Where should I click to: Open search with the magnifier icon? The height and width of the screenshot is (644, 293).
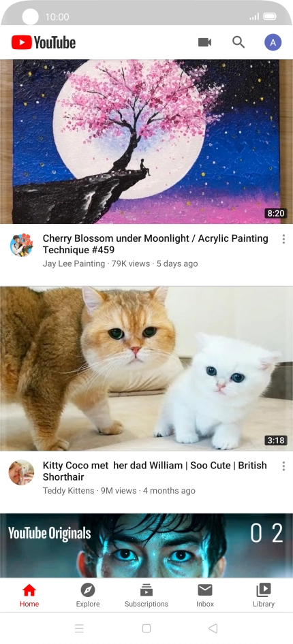pos(238,42)
